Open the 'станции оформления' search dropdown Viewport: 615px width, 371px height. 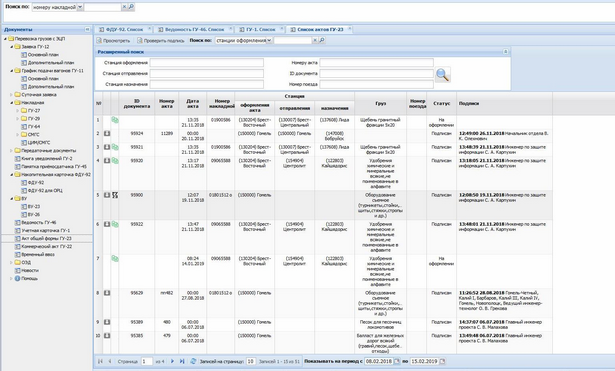coord(269,40)
